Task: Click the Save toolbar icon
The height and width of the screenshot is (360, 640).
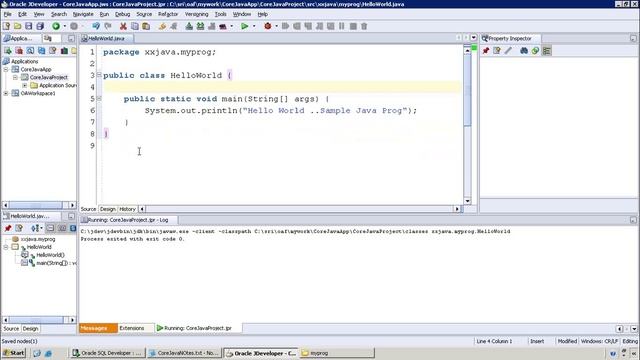Action: pos(29,26)
